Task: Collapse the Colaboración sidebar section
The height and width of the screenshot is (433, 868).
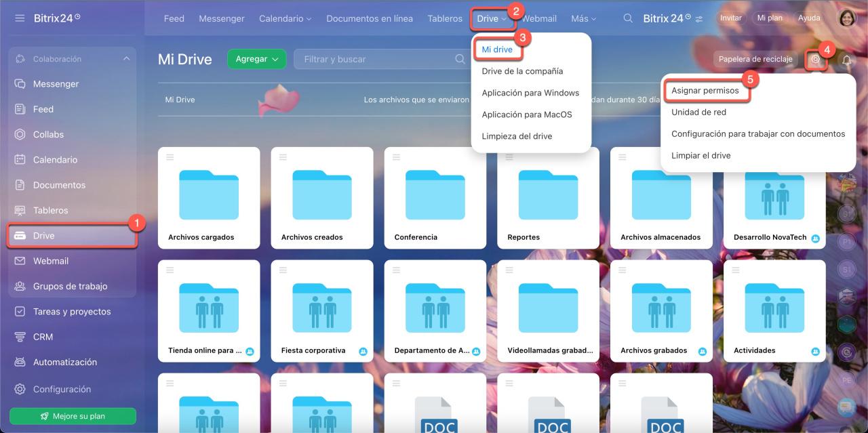Action: (126, 59)
